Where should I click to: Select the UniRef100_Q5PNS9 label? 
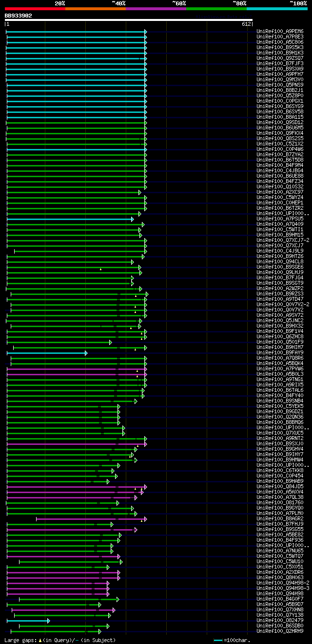[280, 85]
